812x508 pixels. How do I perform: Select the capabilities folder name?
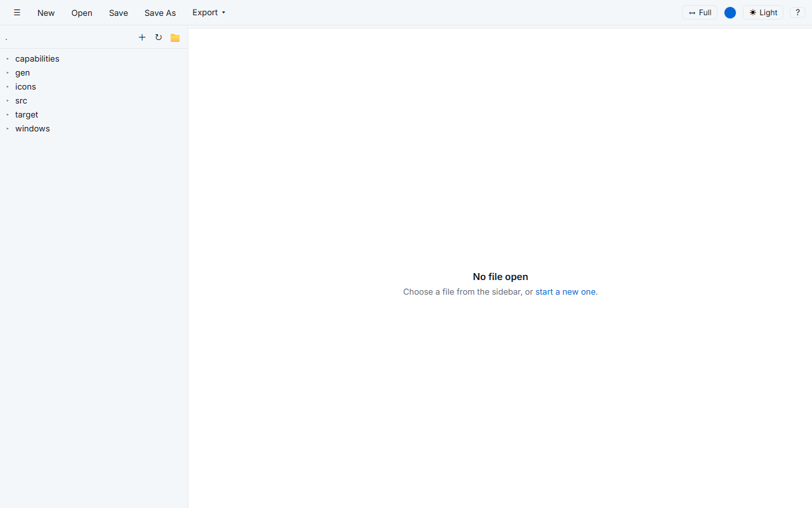click(37, 58)
